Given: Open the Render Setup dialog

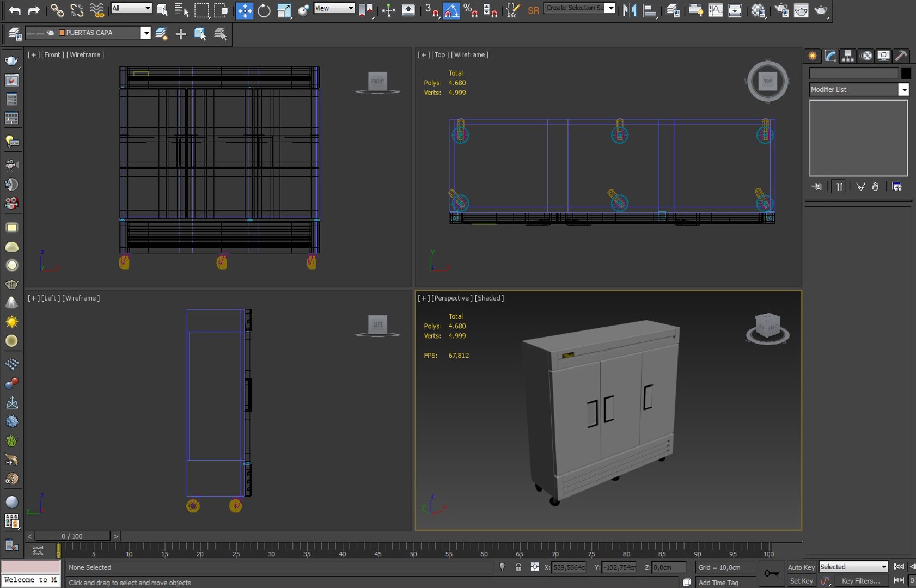Looking at the screenshot, I should pos(781,10).
